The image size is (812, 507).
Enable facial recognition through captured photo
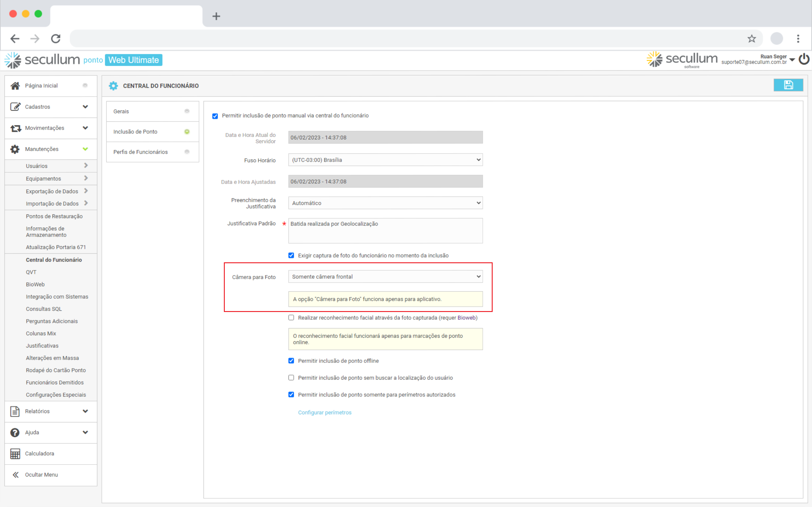(291, 318)
